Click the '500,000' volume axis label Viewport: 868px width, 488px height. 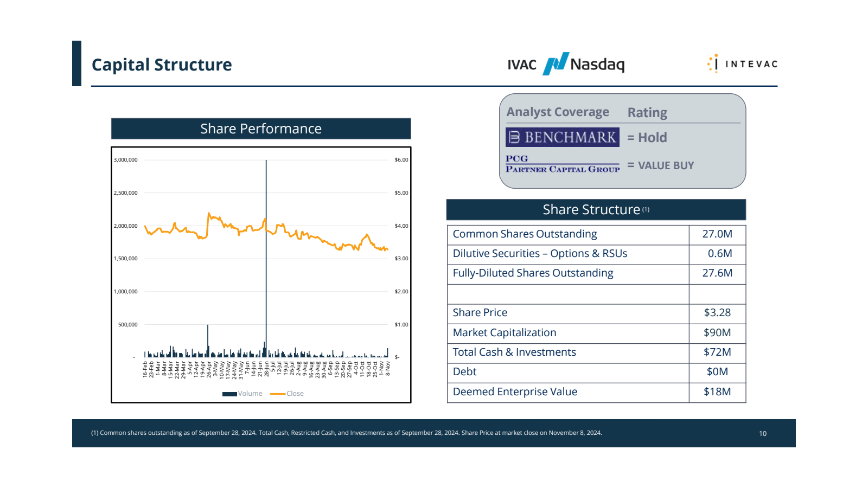(127, 325)
